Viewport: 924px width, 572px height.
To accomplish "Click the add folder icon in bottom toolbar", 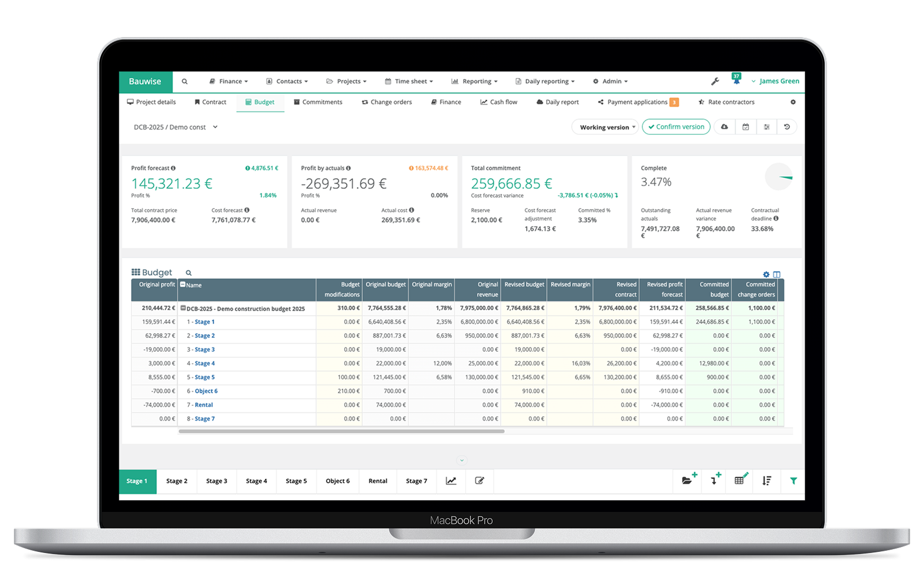I will pos(687,481).
